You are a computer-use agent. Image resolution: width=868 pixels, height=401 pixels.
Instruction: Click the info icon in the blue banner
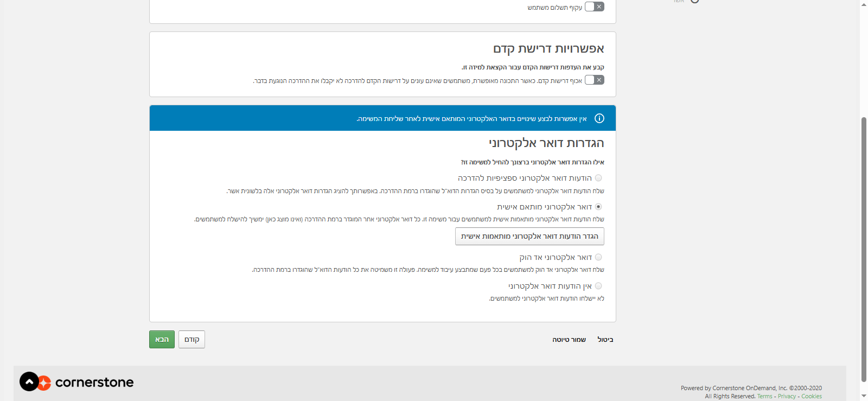599,118
